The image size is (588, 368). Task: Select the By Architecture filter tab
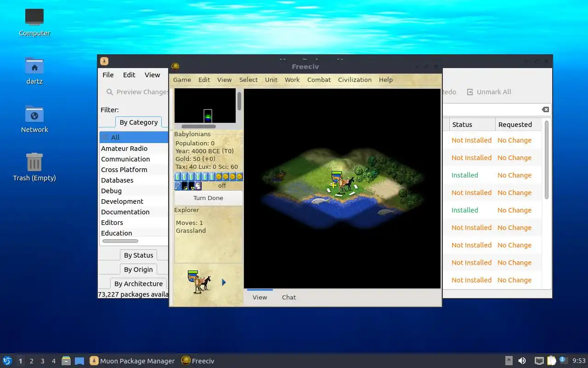pos(138,284)
